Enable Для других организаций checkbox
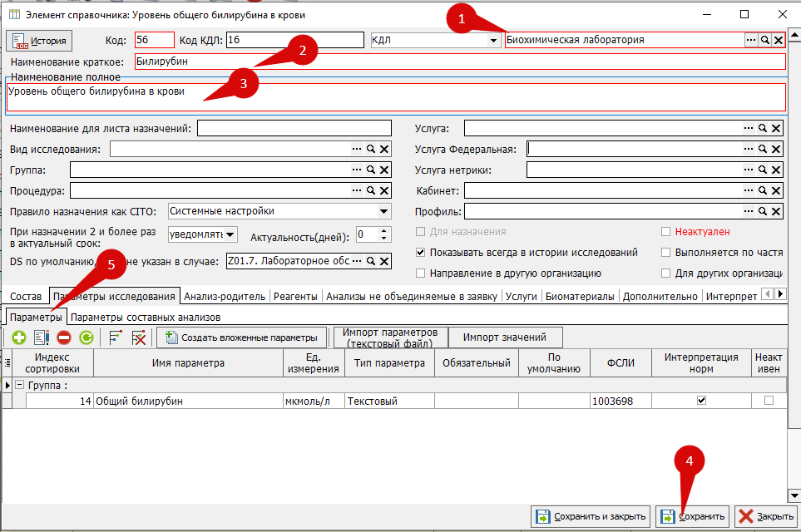Viewport: 801px width, 532px height. [665, 273]
